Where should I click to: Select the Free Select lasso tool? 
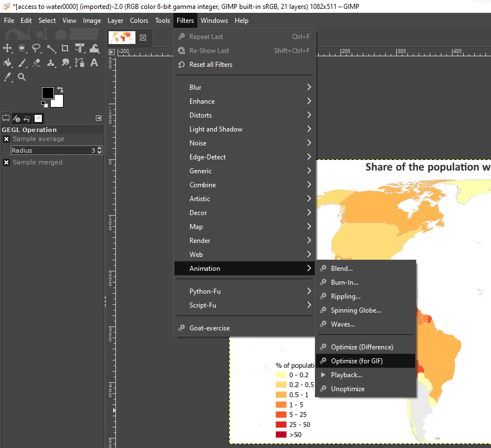[37, 48]
